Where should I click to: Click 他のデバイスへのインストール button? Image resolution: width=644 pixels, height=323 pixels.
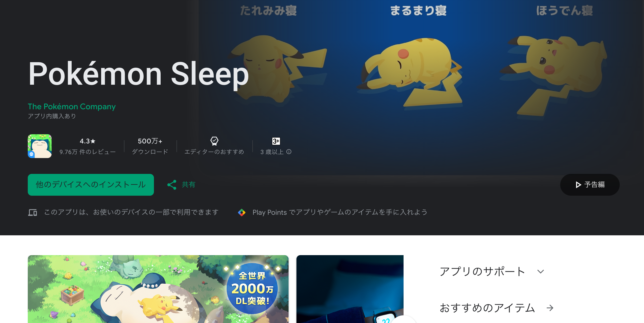(x=91, y=185)
